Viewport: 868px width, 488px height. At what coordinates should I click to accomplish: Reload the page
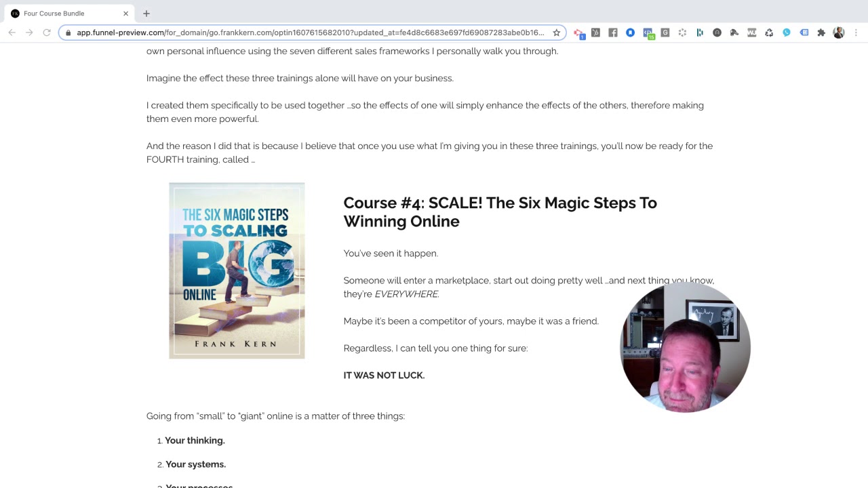(x=47, y=33)
